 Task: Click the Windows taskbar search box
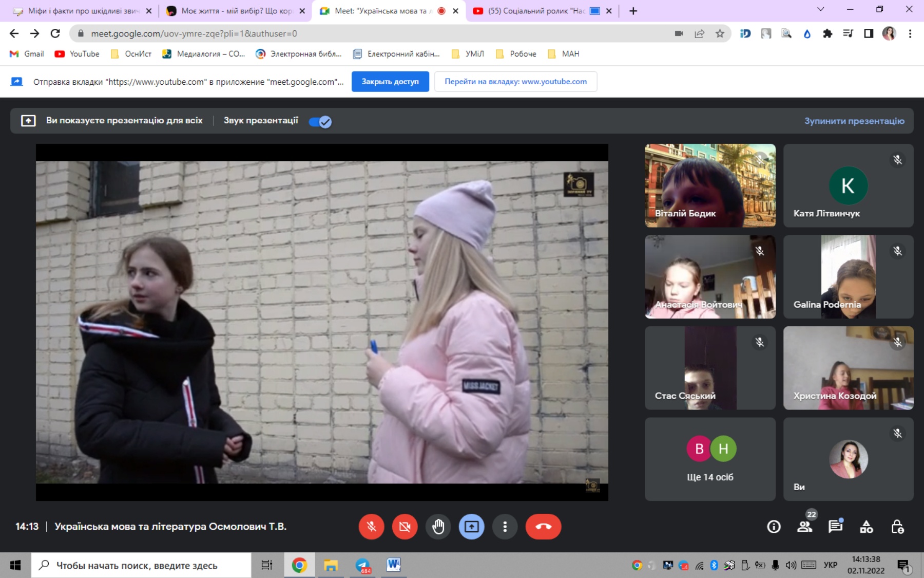click(141, 566)
